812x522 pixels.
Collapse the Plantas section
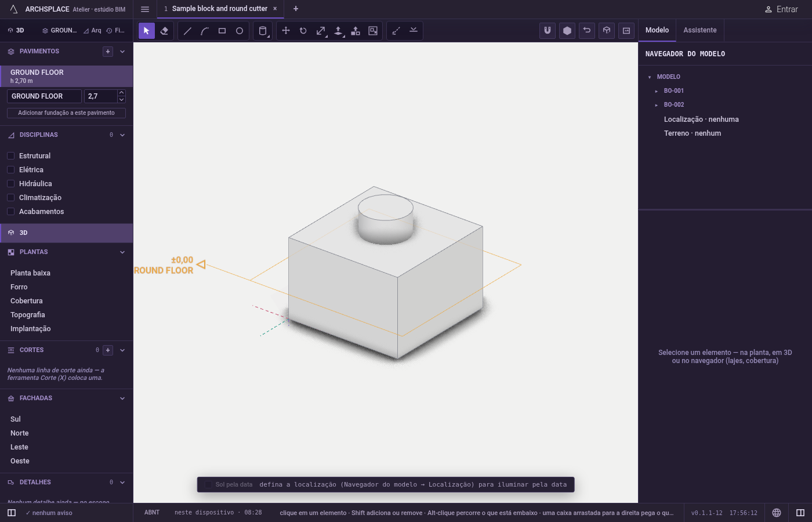122,252
